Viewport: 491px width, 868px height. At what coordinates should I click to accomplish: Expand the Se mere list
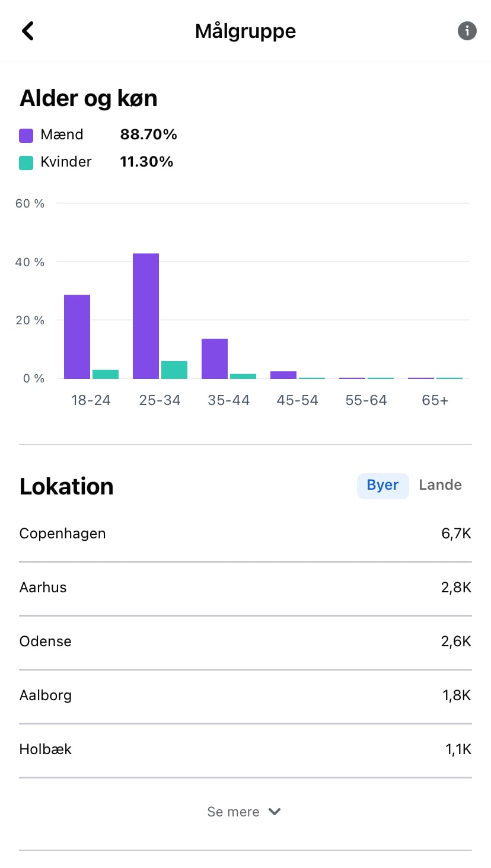coord(234,812)
